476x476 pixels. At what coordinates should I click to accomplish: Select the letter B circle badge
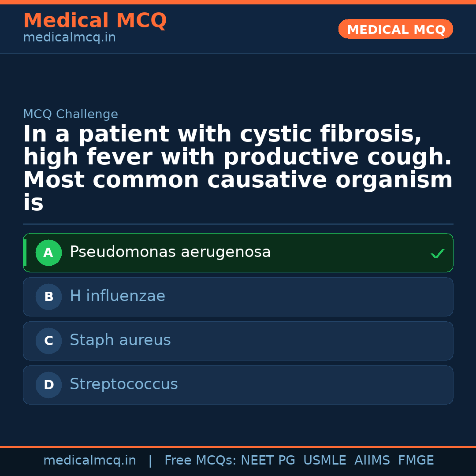click(x=48, y=297)
